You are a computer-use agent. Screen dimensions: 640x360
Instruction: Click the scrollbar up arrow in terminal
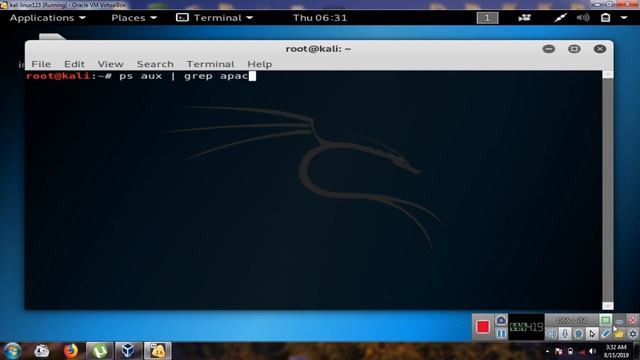(x=608, y=74)
